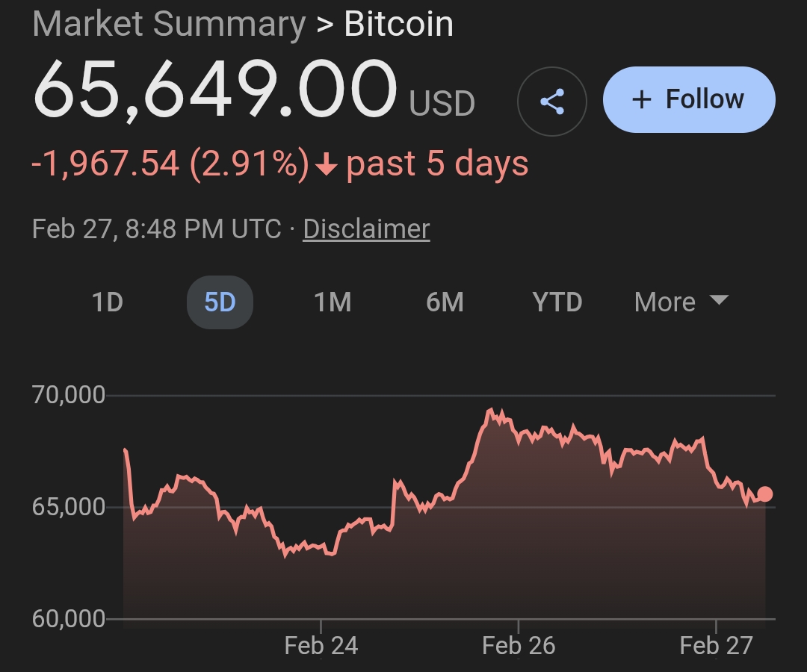Click the Bitcoin title in the breadcrumb
The width and height of the screenshot is (807, 672).
tap(398, 24)
